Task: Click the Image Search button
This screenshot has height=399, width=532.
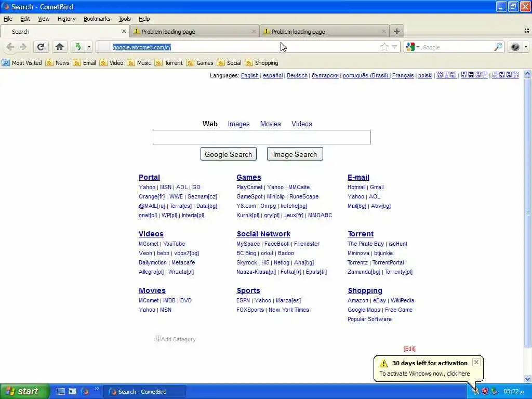Action: coord(295,154)
